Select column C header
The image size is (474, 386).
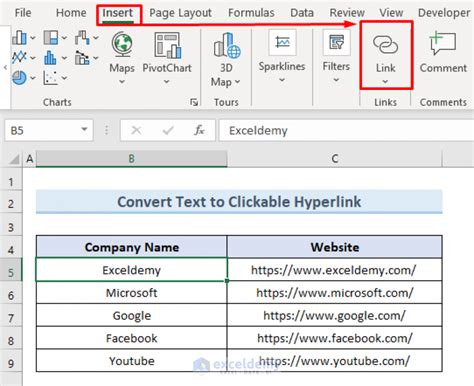coord(335,159)
